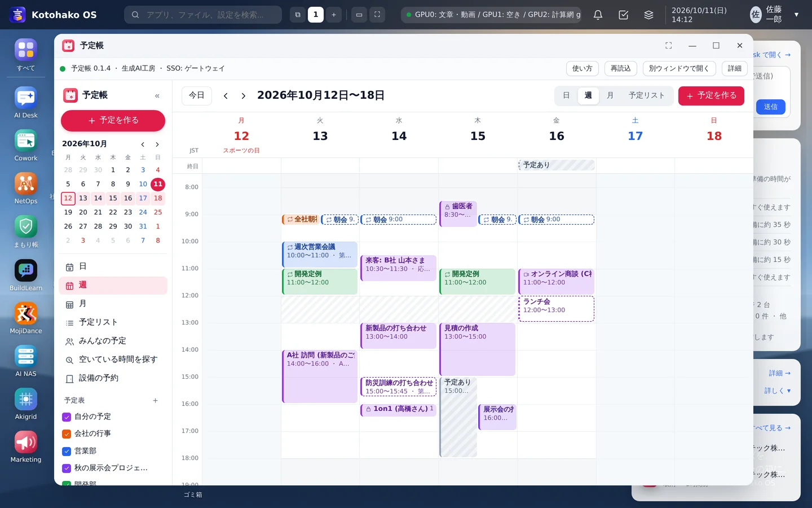Switch to 予定リスト view in the view switcher
The image size is (812, 508).
[647, 96]
